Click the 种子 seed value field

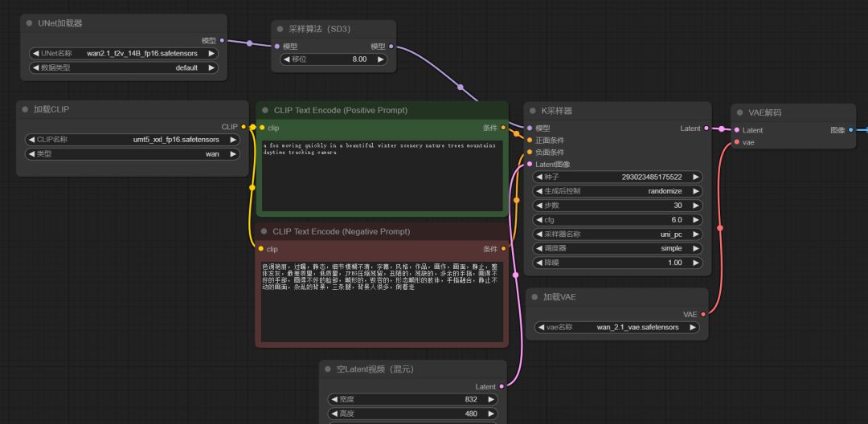(x=616, y=177)
